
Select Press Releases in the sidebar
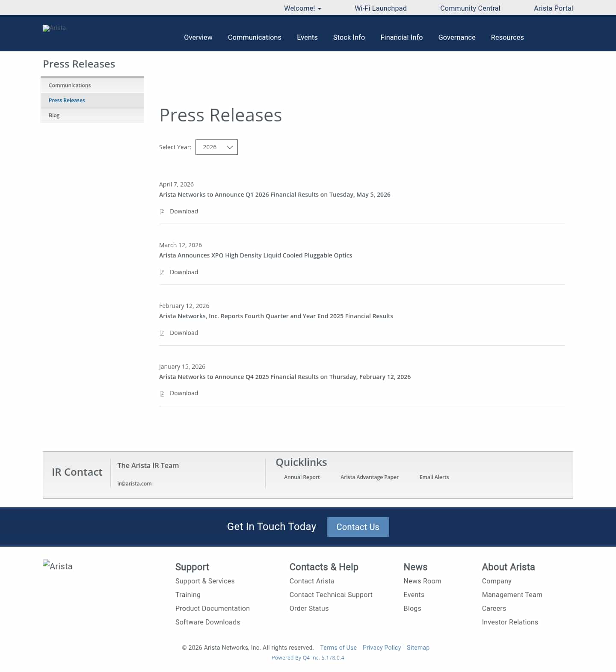point(92,101)
